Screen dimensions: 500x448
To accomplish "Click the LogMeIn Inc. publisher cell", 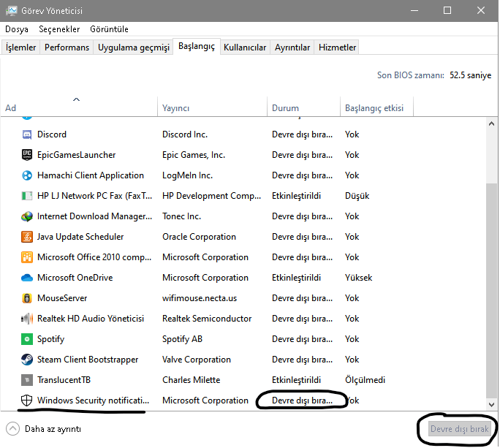I will click(187, 175).
